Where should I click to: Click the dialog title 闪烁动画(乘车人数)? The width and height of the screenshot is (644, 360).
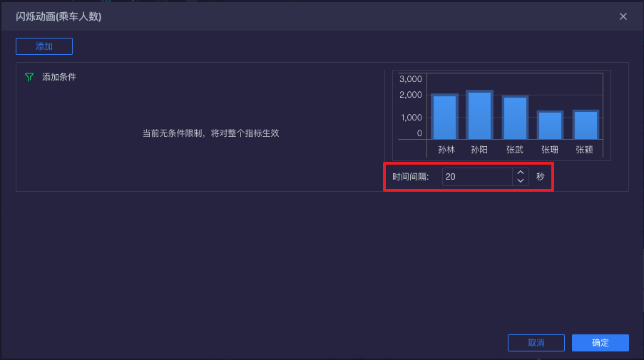pos(58,16)
